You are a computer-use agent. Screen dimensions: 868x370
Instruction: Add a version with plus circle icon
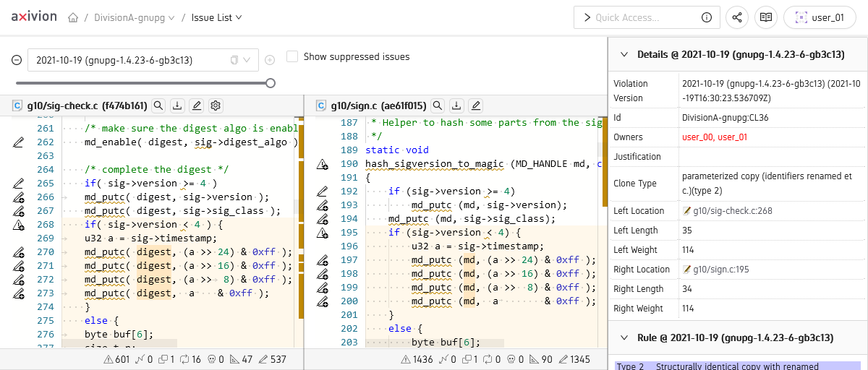(x=270, y=60)
